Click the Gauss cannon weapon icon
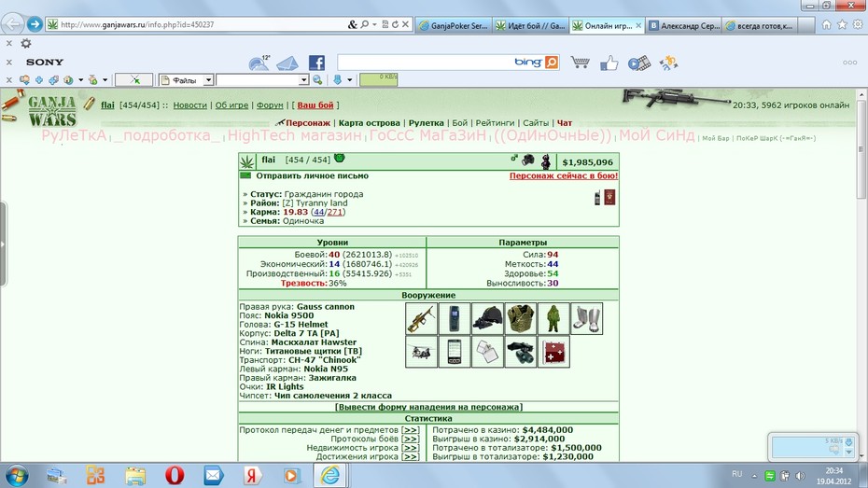The width and height of the screenshot is (868, 488). pyautogui.click(x=421, y=319)
